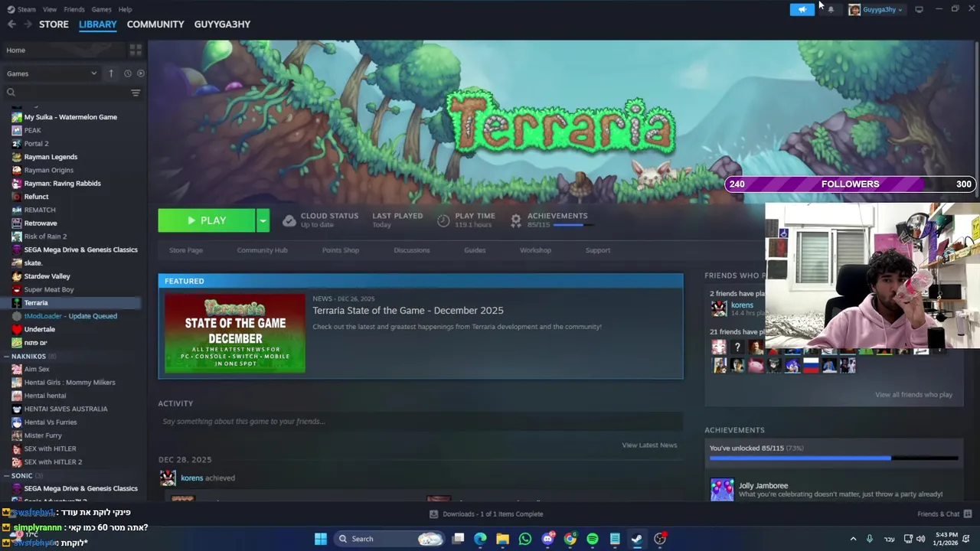Click the small achievements progress bar

coord(573,225)
